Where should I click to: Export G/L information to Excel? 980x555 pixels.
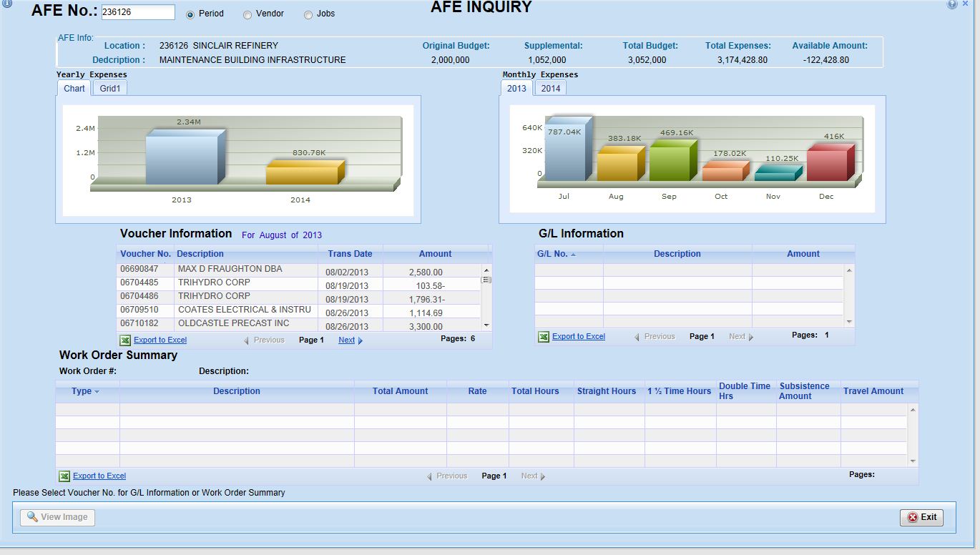tap(579, 337)
